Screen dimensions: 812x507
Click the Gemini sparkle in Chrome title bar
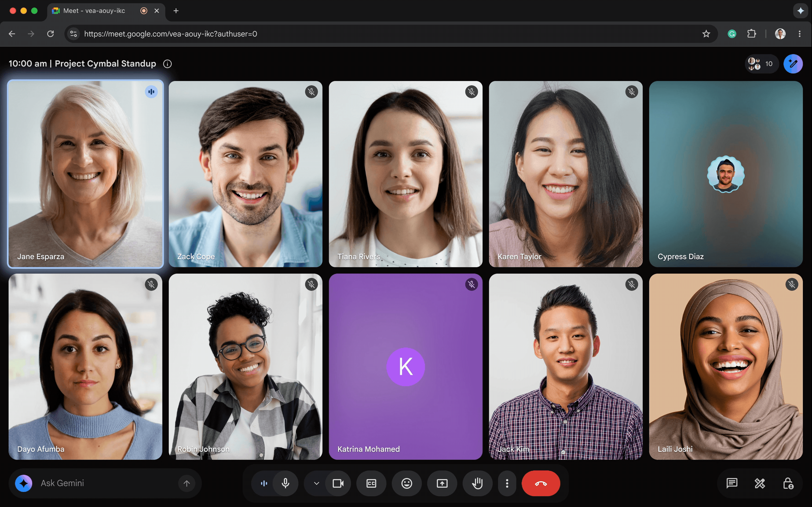click(x=801, y=11)
